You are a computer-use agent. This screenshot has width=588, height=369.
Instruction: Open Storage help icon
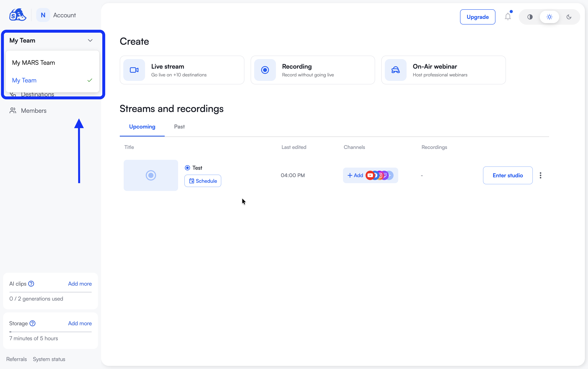coord(32,323)
